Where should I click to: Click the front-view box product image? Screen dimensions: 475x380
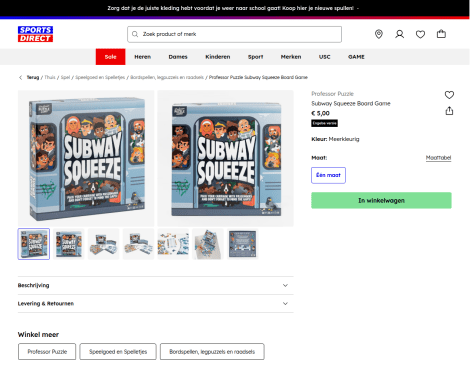click(225, 158)
